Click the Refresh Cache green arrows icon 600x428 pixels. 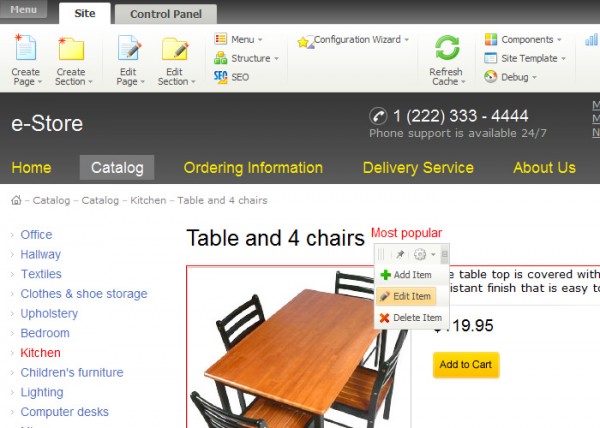click(447, 47)
